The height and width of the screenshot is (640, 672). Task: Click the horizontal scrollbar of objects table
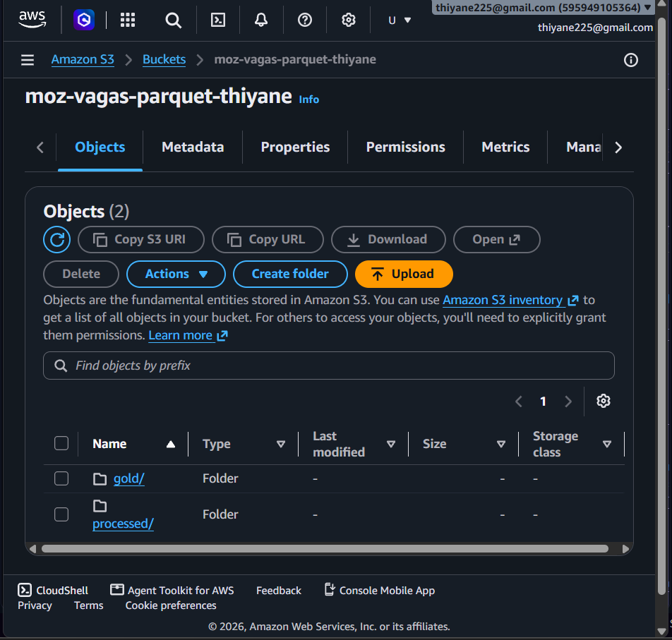pos(325,549)
